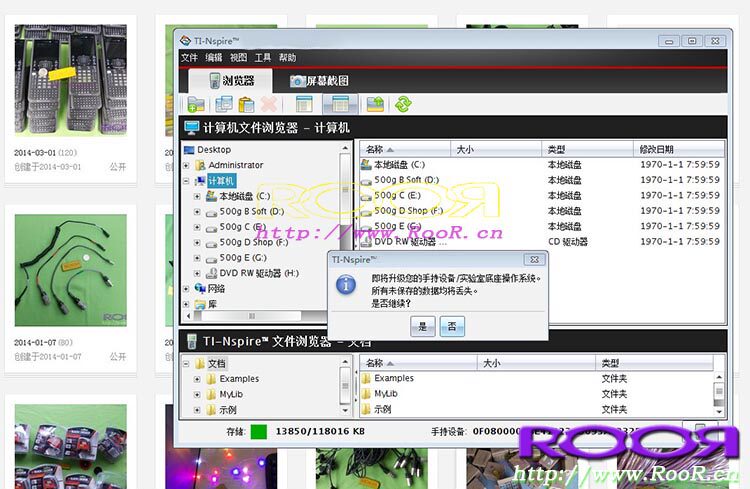This screenshot has width=750, height=489.
Task: Open the 工具 menu
Action: tap(263, 58)
